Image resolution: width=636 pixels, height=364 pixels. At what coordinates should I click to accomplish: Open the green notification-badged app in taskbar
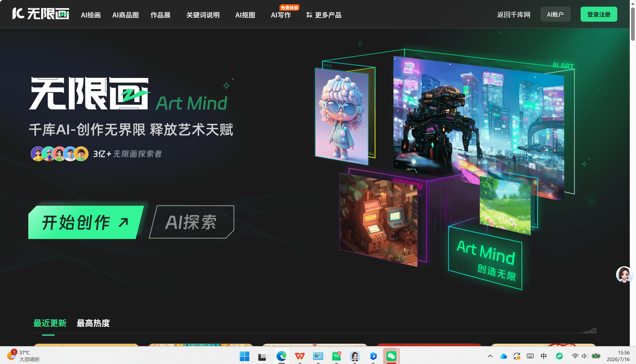point(336,356)
